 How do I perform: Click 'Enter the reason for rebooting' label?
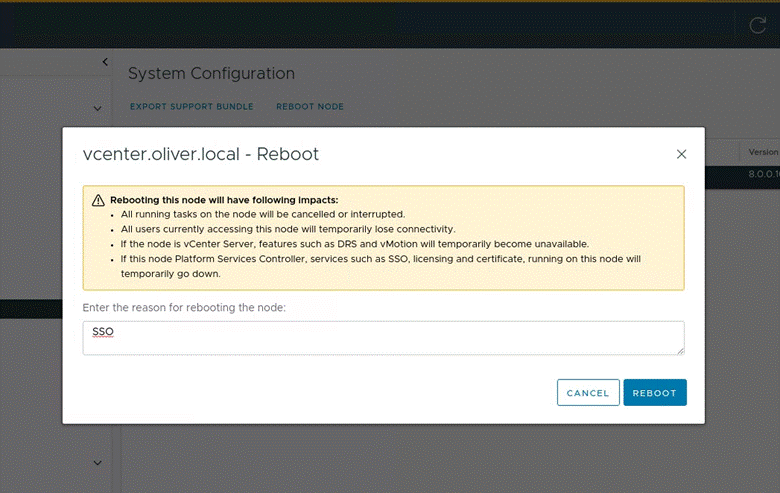pyautogui.click(x=184, y=307)
